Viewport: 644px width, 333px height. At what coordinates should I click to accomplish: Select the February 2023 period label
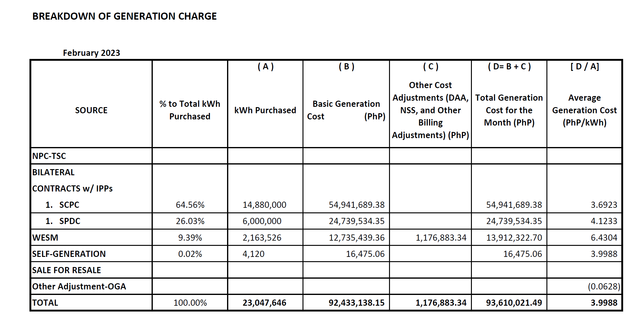pos(91,53)
